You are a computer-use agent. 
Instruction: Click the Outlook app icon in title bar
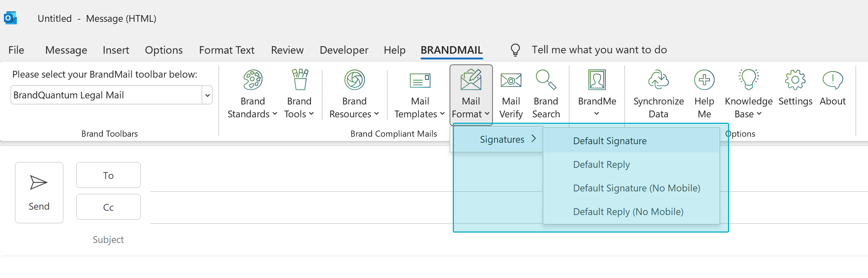[x=10, y=18]
